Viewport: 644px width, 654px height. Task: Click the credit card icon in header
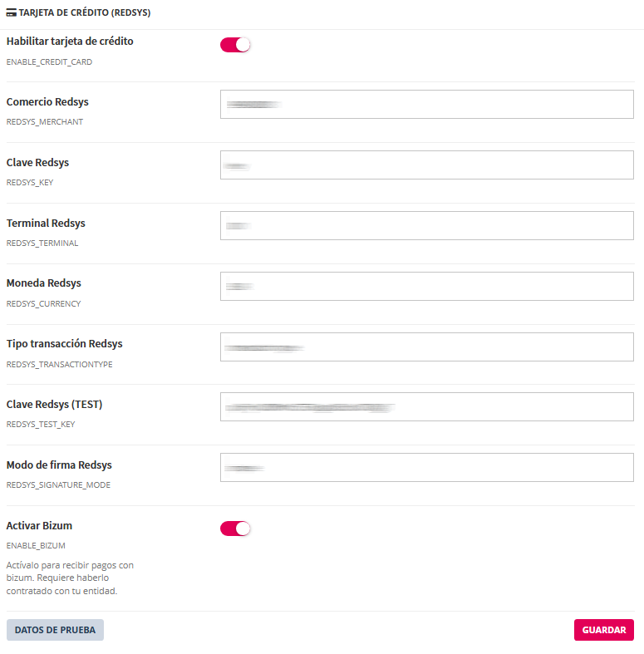(x=12, y=14)
